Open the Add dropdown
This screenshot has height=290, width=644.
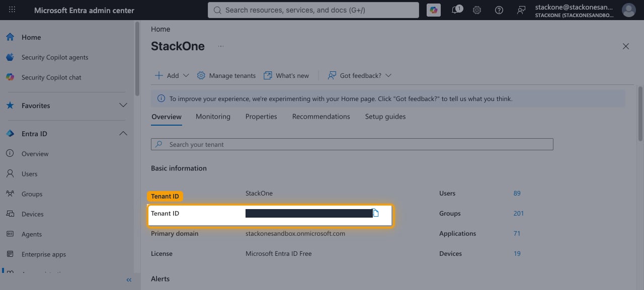(x=172, y=75)
